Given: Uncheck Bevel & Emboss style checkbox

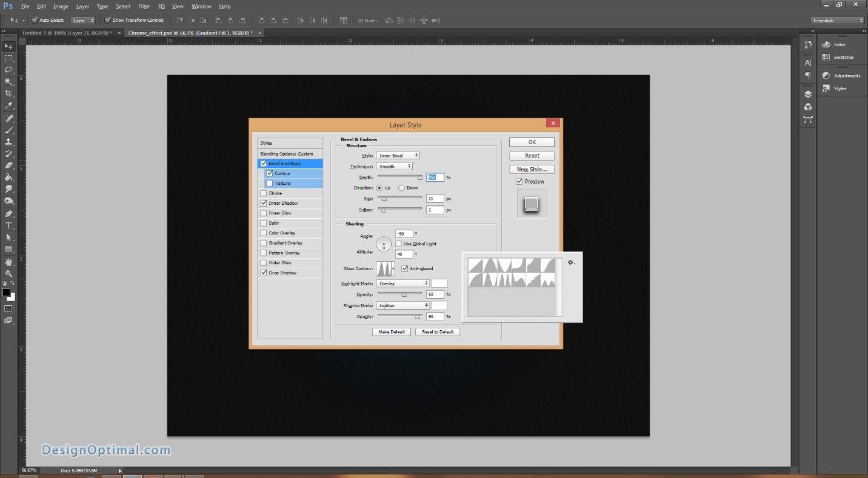Looking at the screenshot, I should [264, 164].
